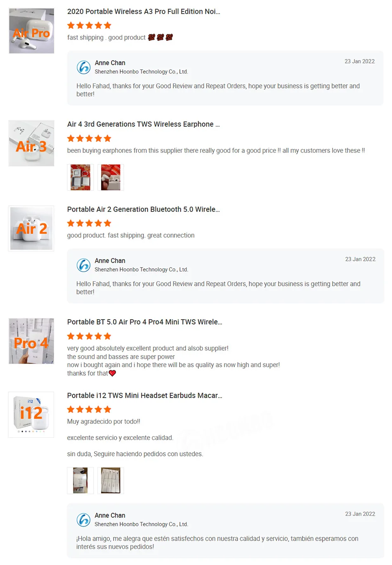Click the red heart emoji in Pro4 review
Screen dimensions: 392x565
112,373
